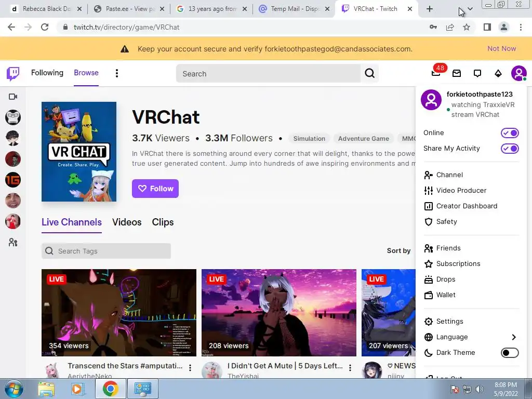Click the Simulation tag

click(309, 138)
